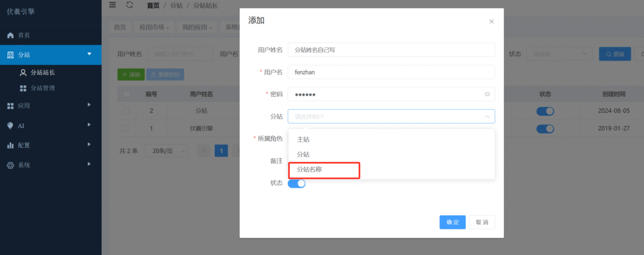Click the hamburger menu collapse icon
This screenshot has width=644, height=255.
coord(113,5)
